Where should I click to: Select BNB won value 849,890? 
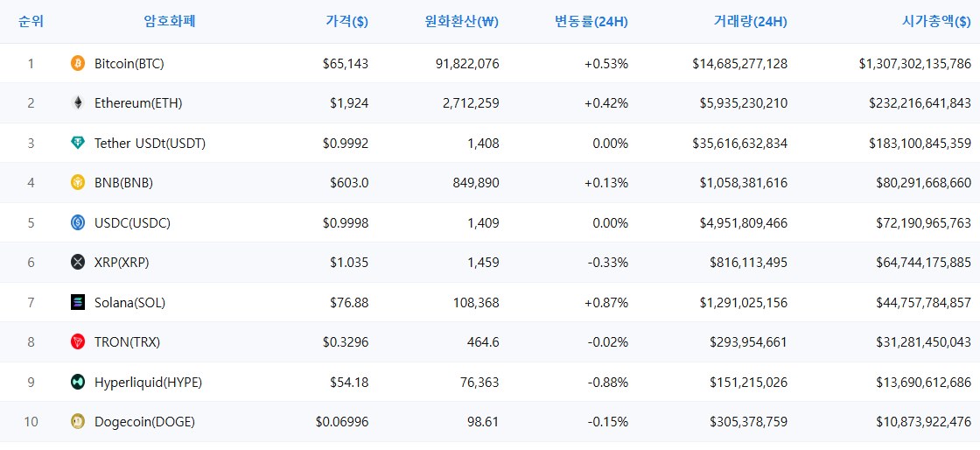pos(476,182)
